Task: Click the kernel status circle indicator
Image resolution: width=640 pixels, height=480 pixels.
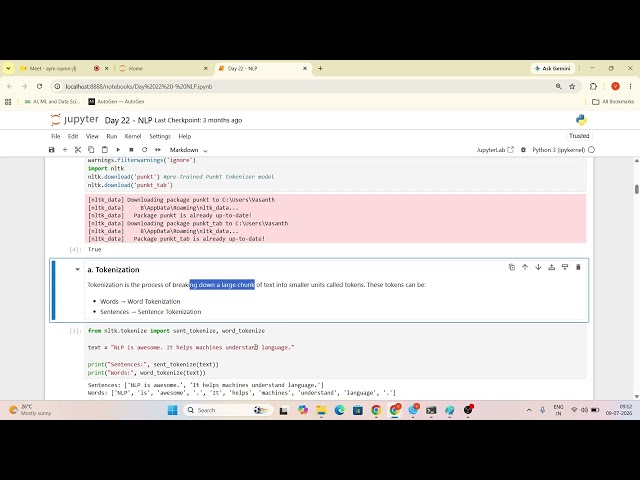Action: coord(591,150)
